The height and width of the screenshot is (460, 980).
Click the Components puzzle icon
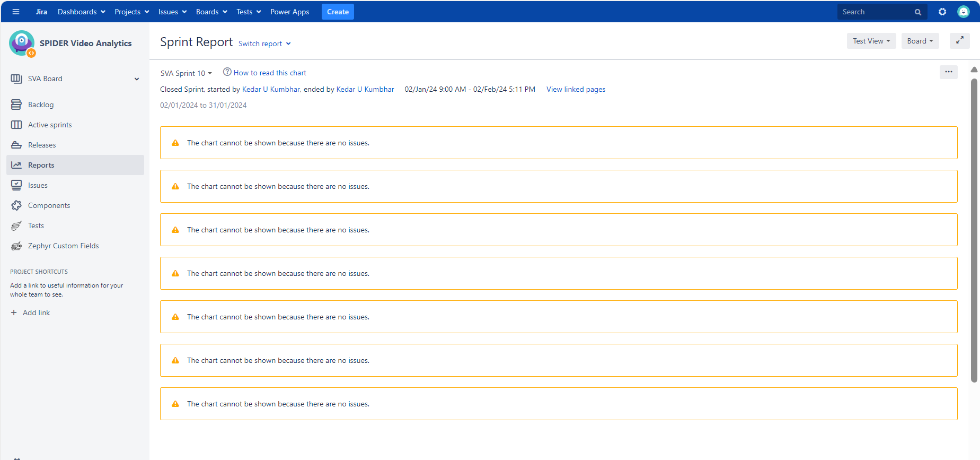pos(16,205)
